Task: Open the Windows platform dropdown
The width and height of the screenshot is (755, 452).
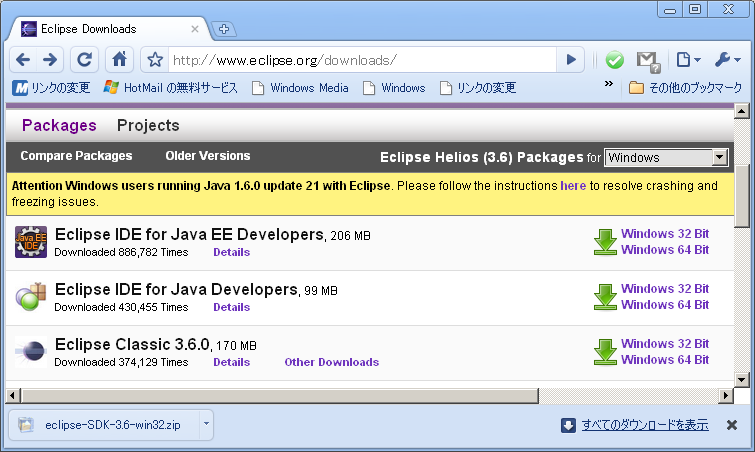Action: tap(666, 157)
